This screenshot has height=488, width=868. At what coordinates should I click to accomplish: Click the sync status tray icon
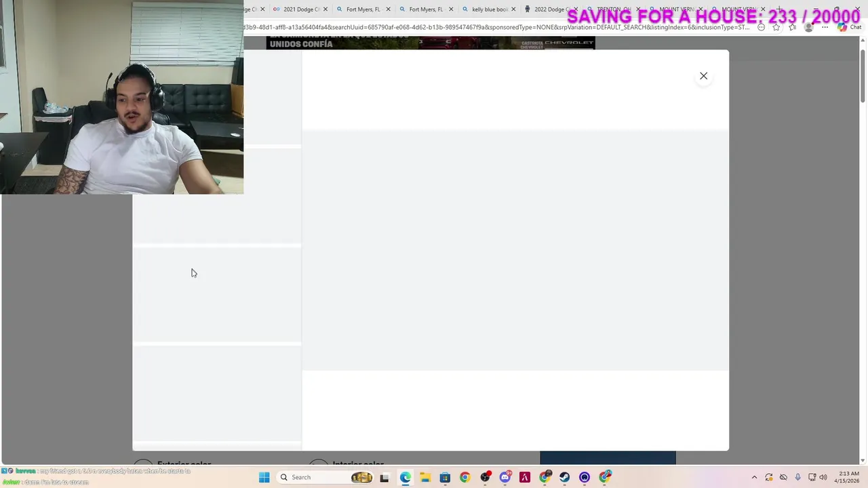pos(769,477)
